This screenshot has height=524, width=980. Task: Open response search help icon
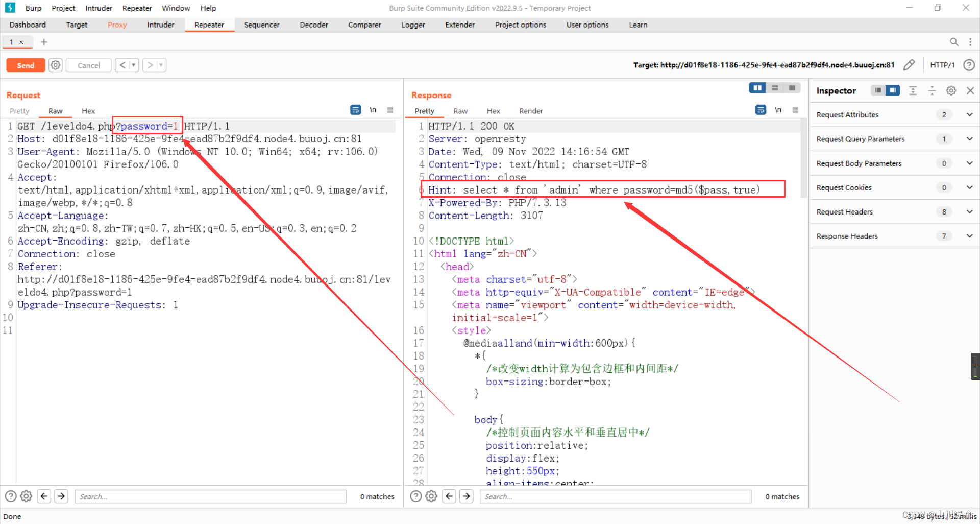pyautogui.click(x=416, y=496)
